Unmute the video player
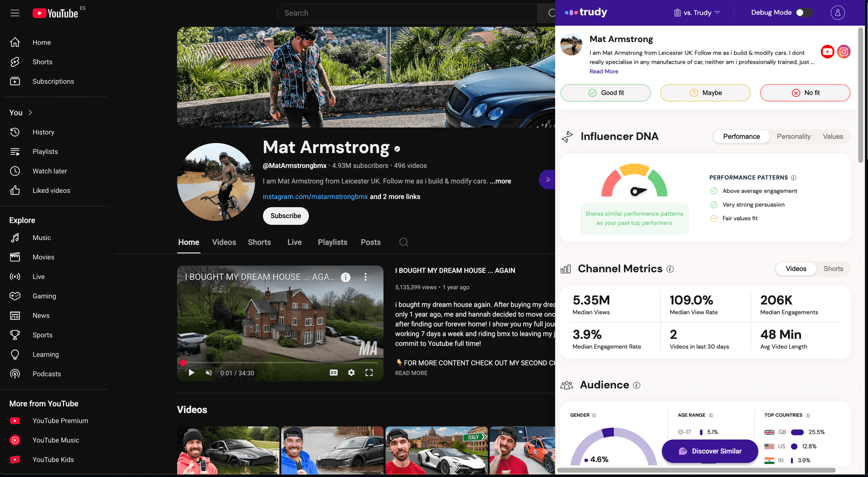Image resolution: width=868 pixels, height=477 pixels. [209, 373]
